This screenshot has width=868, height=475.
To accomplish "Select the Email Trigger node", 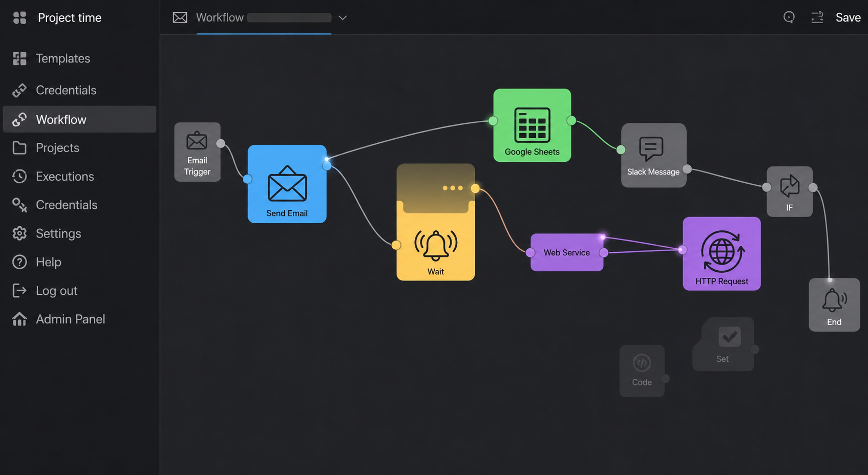I will [197, 152].
